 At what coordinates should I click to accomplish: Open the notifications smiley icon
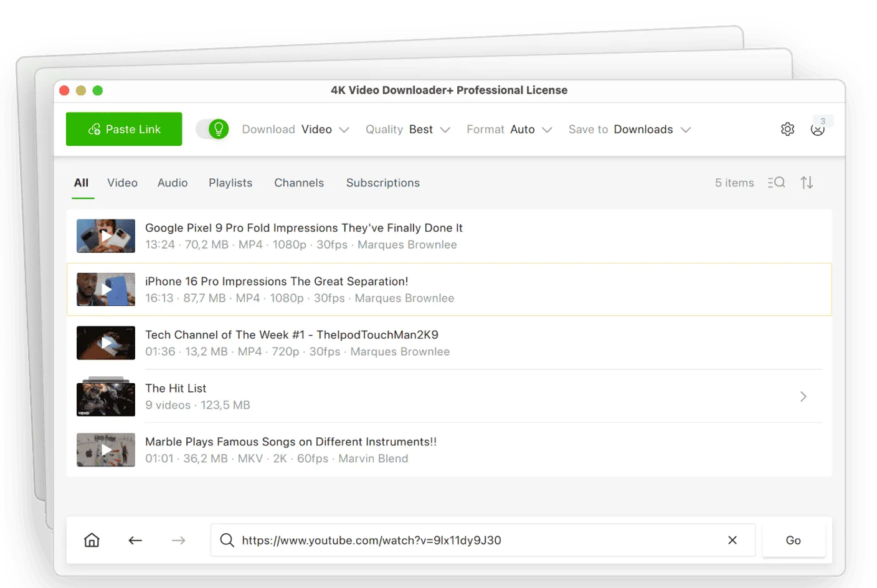point(818,129)
